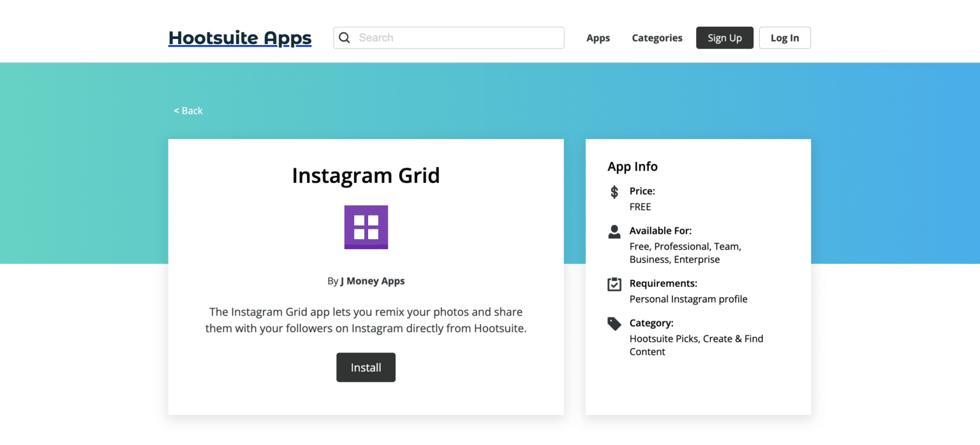Click the dollar sign Price icon
Image resolution: width=980 pixels, height=445 pixels.
click(x=613, y=191)
